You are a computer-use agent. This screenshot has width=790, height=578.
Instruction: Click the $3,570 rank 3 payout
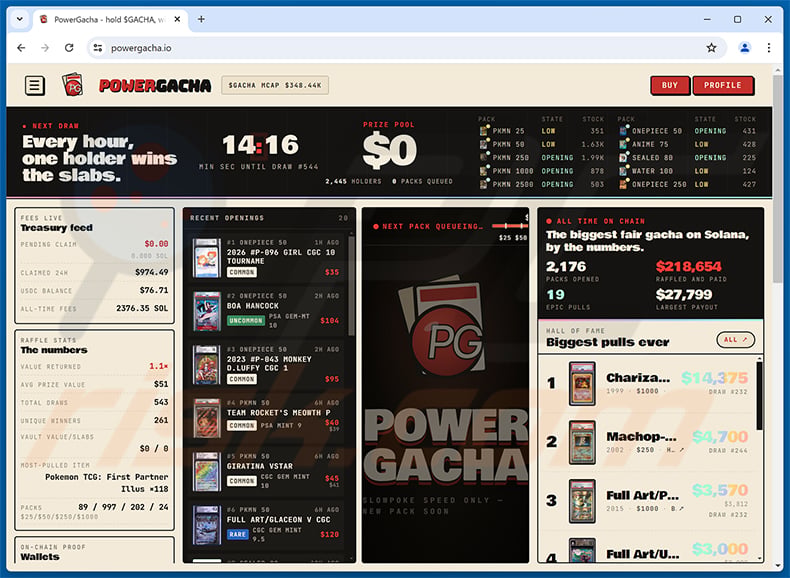[x=720, y=490]
